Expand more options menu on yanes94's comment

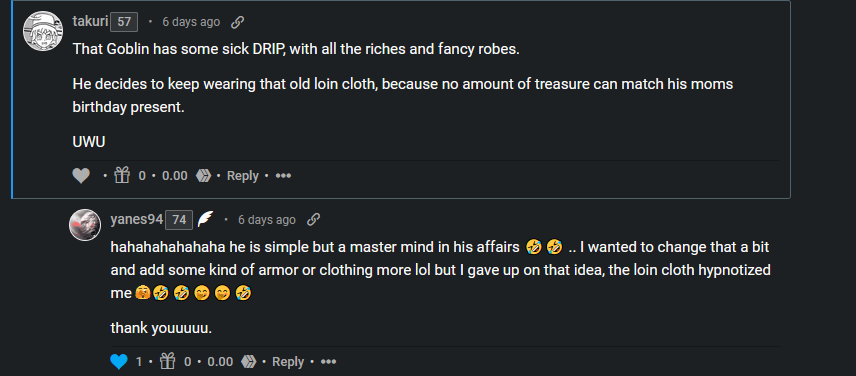coord(328,361)
